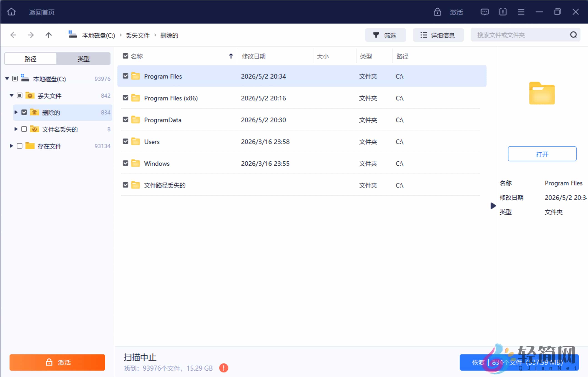Toggle the 本地磁盘(C:) tree checkbox
Viewport: 588px width, 377px height.
pyautogui.click(x=15, y=79)
